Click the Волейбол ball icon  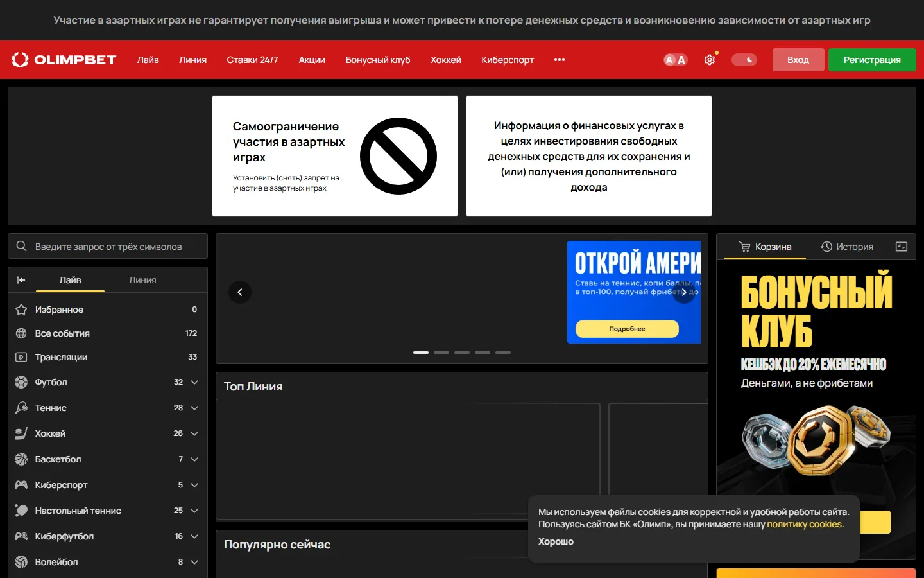pos(21,562)
